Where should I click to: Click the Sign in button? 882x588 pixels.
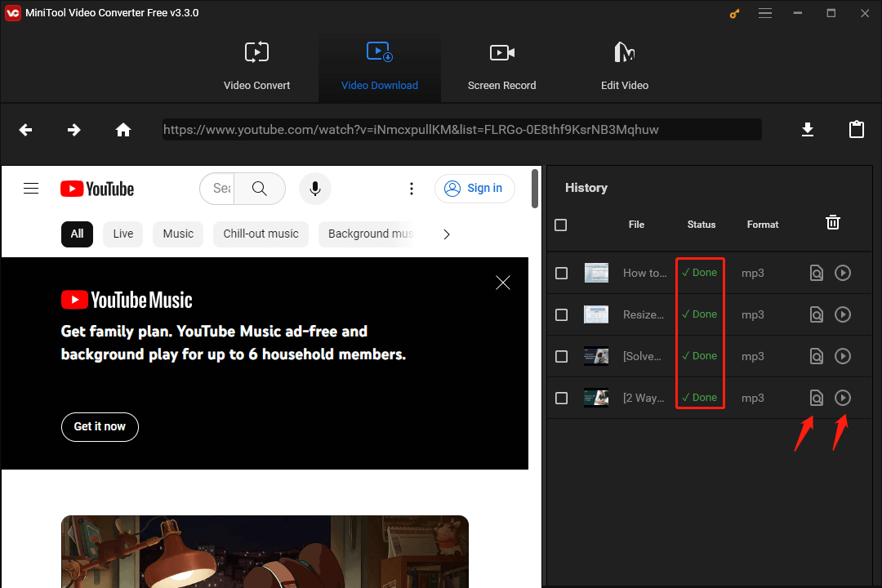(x=474, y=189)
